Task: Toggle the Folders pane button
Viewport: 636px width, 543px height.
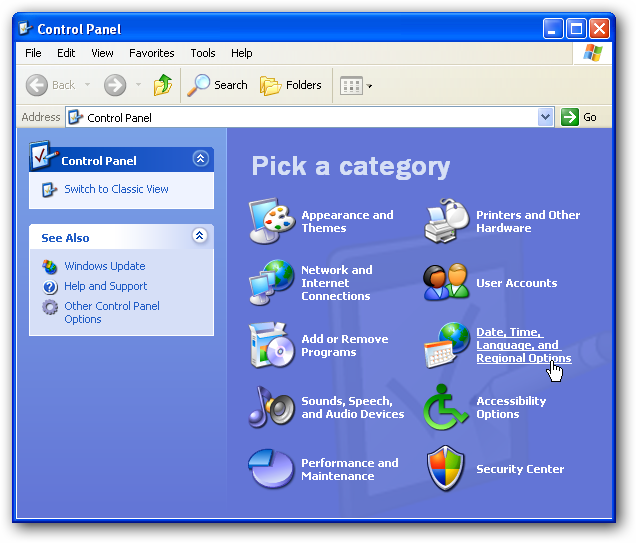Action: (290, 85)
